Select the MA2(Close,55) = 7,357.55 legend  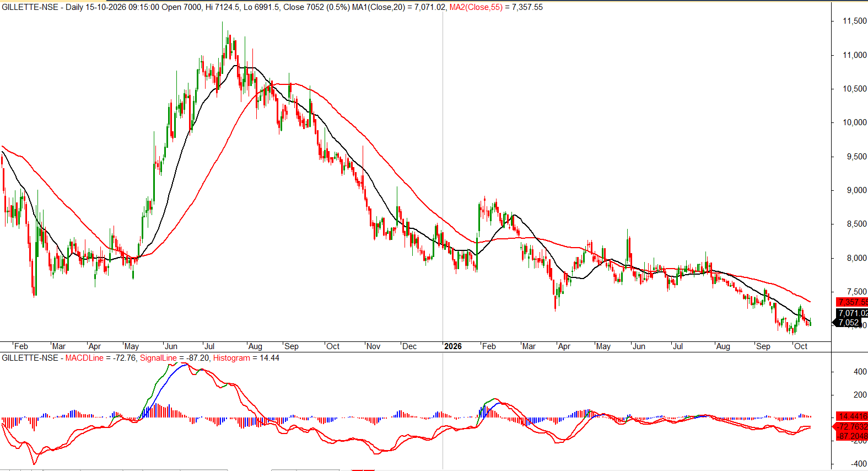[496, 7]
